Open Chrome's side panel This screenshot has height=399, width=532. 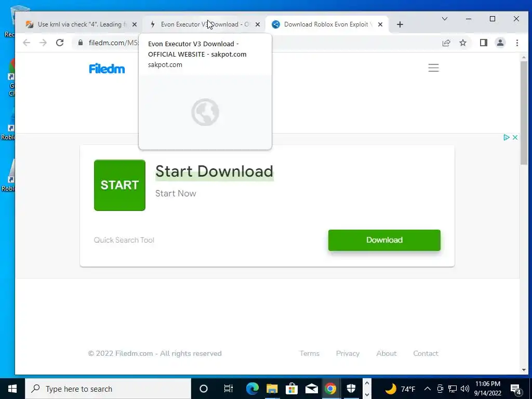click(x=484, y=43)
